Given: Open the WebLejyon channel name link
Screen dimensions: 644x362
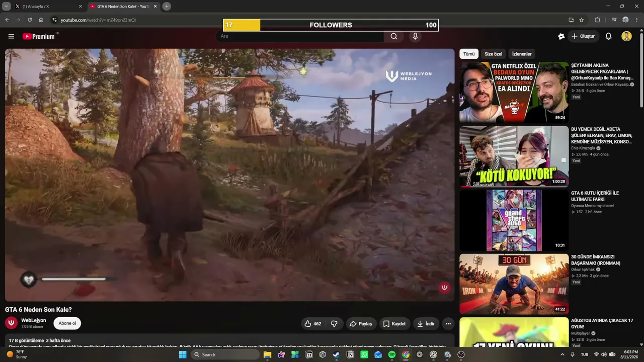Looking at the screenshot, I should [x=34, y=320].
